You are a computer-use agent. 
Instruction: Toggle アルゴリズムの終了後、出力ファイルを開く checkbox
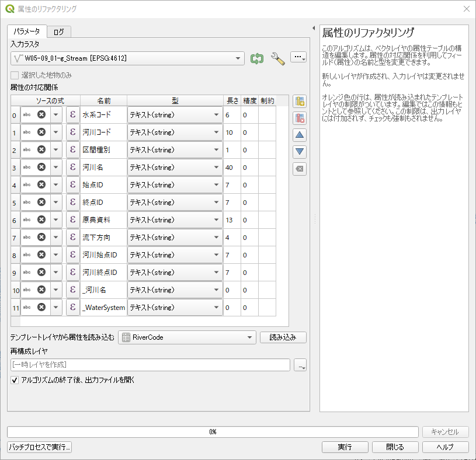(15, 380)
